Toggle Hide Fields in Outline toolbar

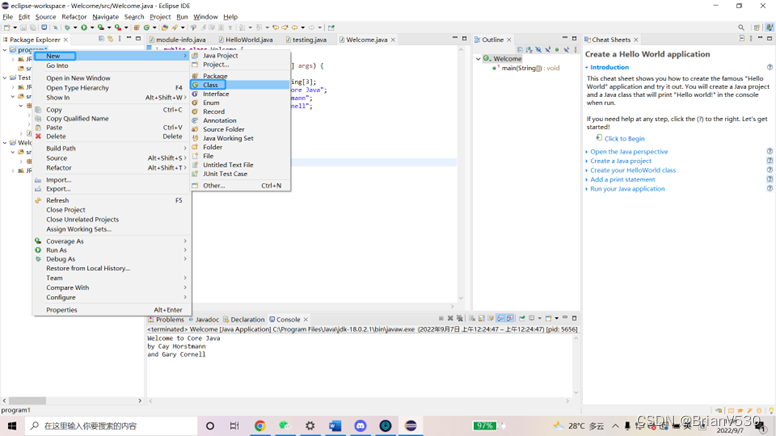click(x=538, y=49)
